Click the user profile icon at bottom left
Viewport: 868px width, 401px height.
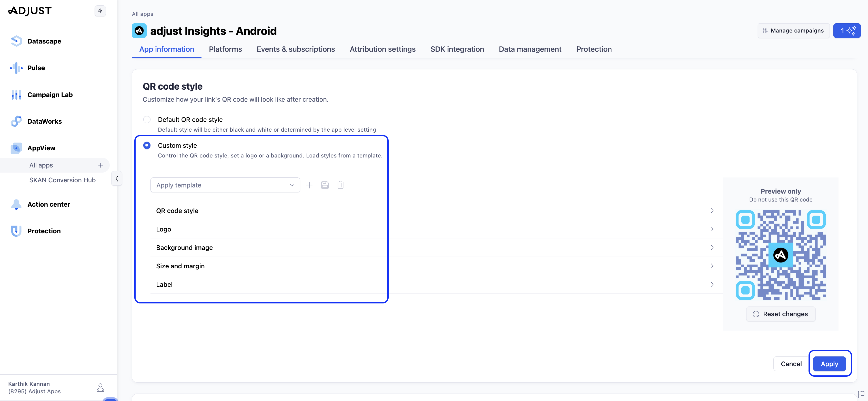pos(100,387)
